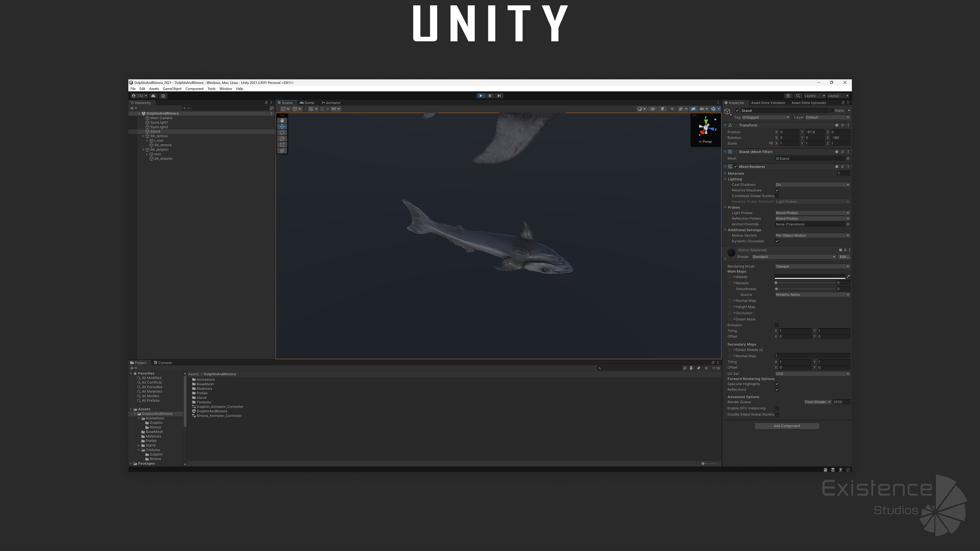Toggle 2D view mode in Scene

click(x=653, y=109)
